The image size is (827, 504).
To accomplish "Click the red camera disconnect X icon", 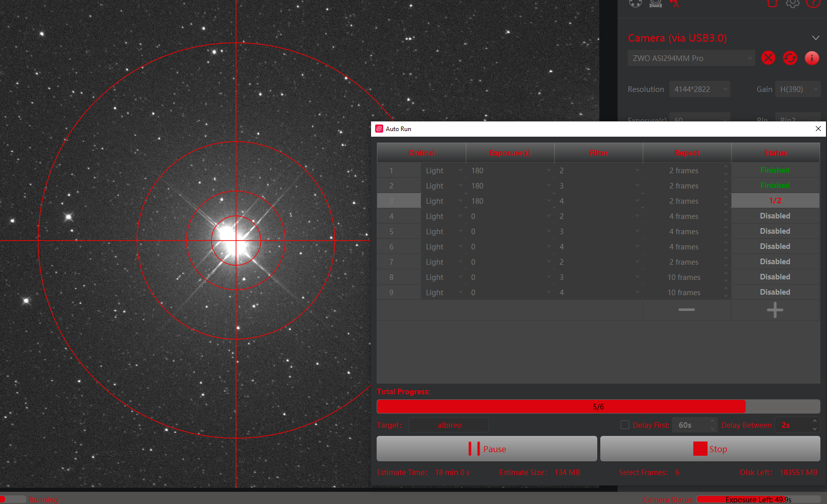I will click(768, 58).
